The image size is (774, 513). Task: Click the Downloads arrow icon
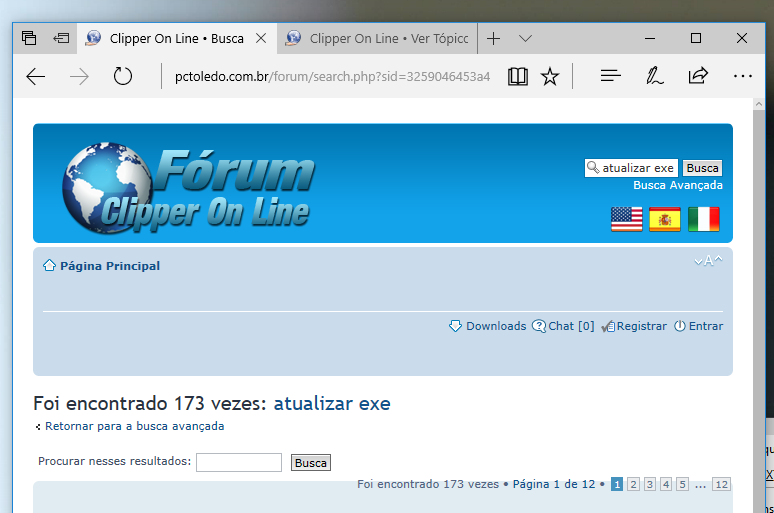[x=455, y=326]
